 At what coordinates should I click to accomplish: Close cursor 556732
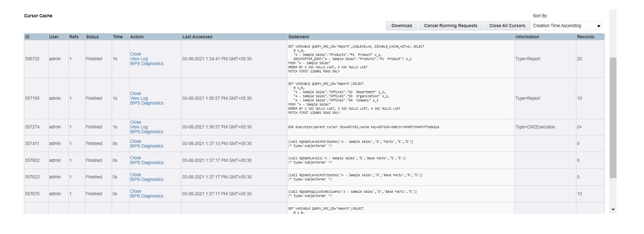coord(135,54)
